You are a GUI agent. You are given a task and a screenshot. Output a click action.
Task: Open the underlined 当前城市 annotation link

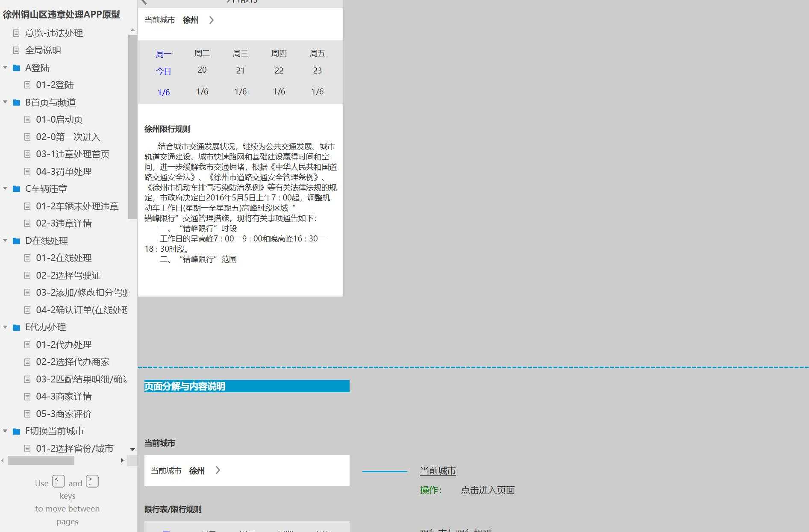coord(437,470)
